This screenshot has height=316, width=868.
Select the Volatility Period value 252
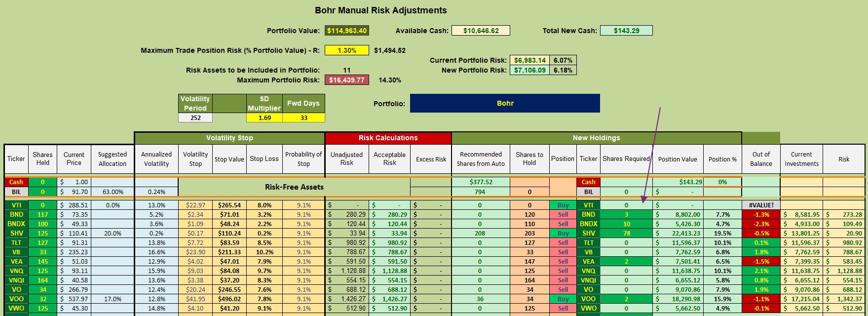[x=195, y=118]
